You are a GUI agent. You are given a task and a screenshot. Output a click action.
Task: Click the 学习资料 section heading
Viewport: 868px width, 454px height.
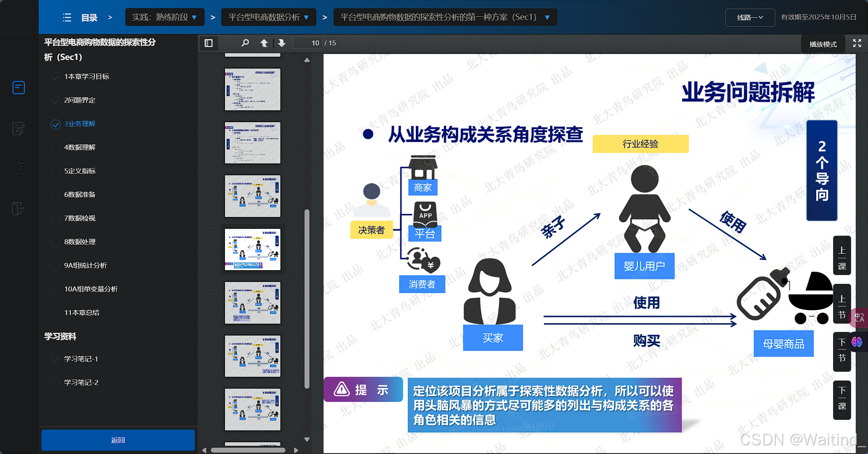point(60,336)
